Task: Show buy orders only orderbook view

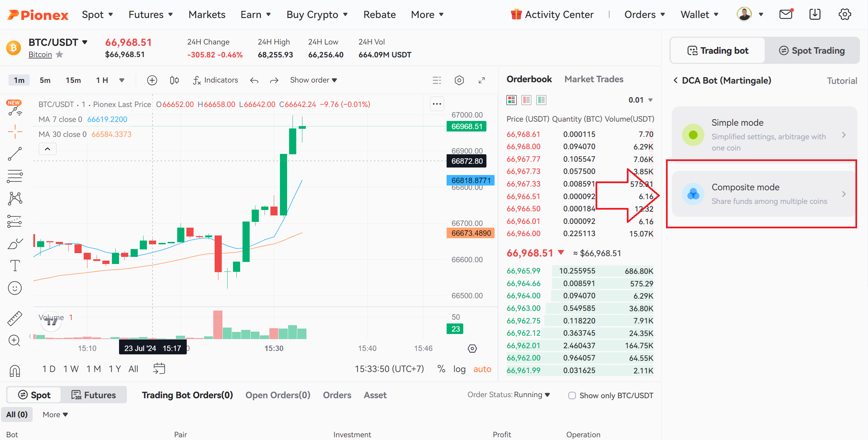Action: coord(541,100)
